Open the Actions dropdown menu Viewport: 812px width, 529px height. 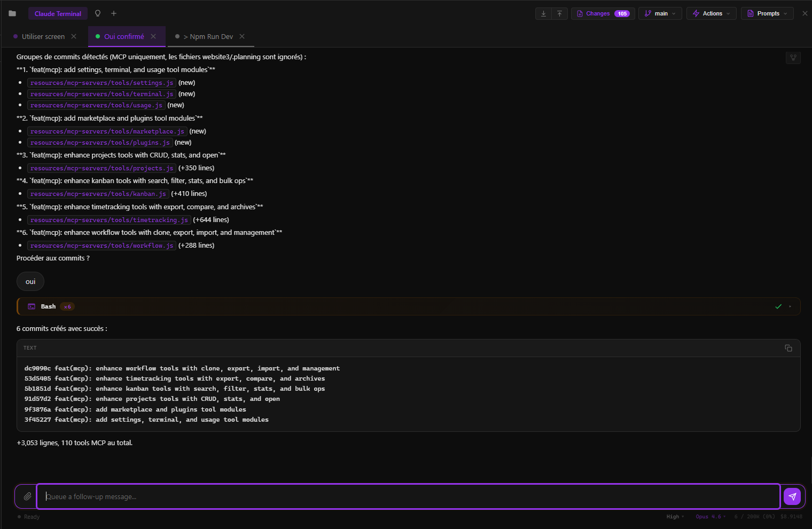click(711, 13)
